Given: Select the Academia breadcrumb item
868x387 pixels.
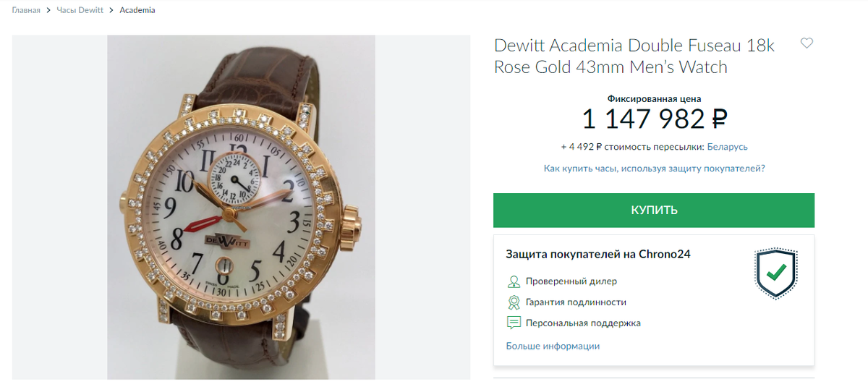Looking at the screenshot, I should click(x=137, y=11).
